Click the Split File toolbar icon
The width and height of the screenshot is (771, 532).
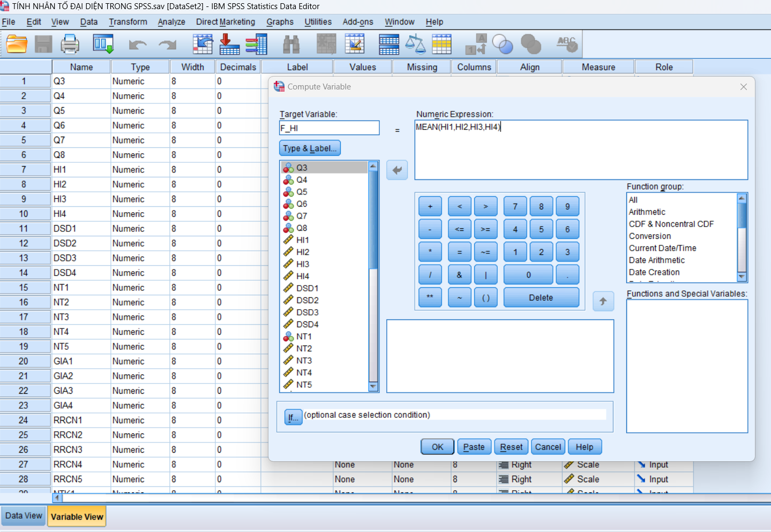(389, 44)
